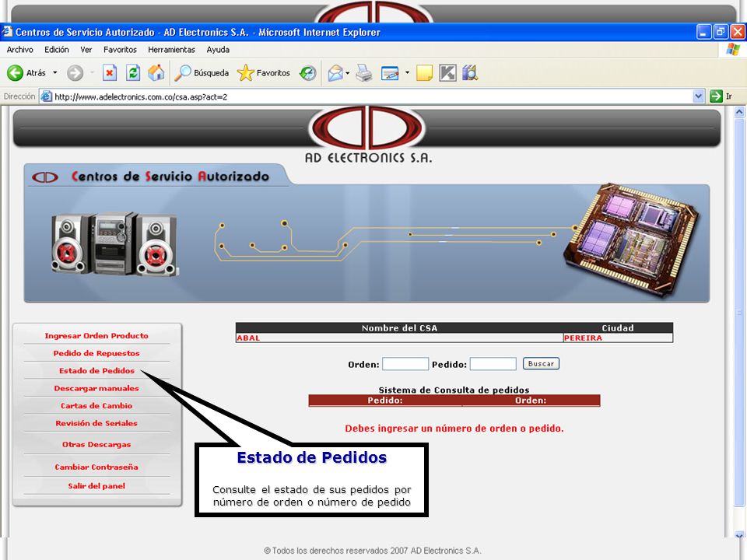747x560 pixels.
Task: Click the scrollbar up arrow
Action: 739,112
